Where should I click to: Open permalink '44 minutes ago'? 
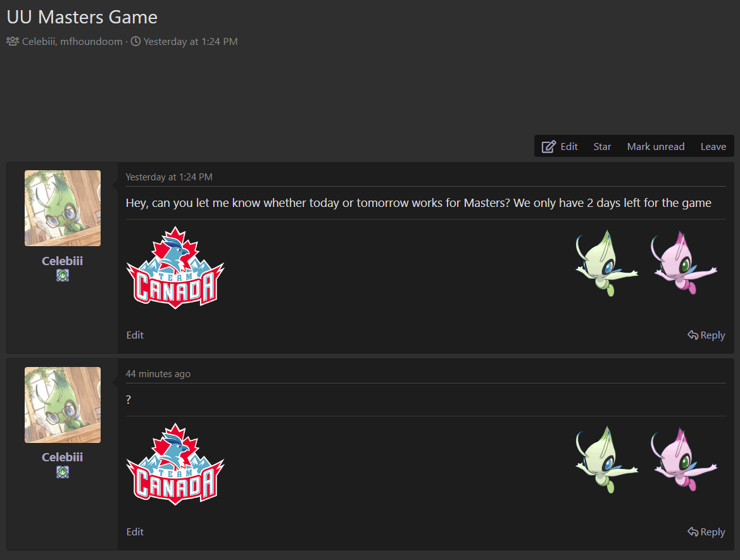click(x=158, y=373)
